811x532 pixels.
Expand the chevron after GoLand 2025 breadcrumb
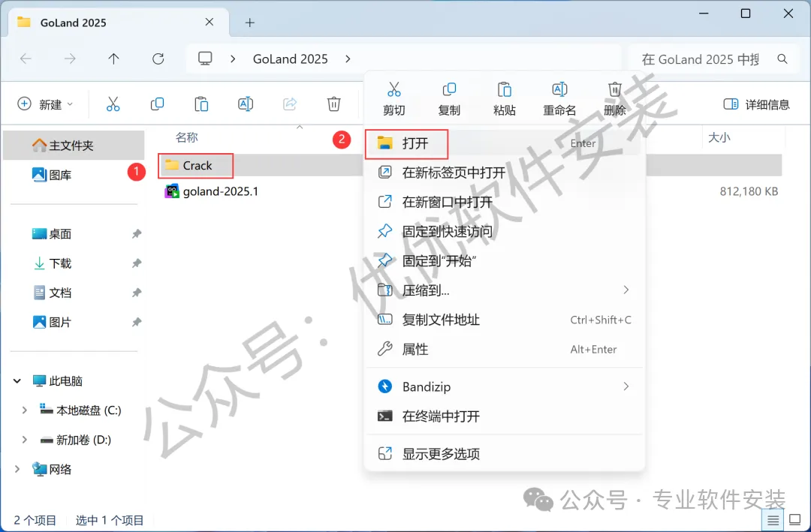(348, 59)
